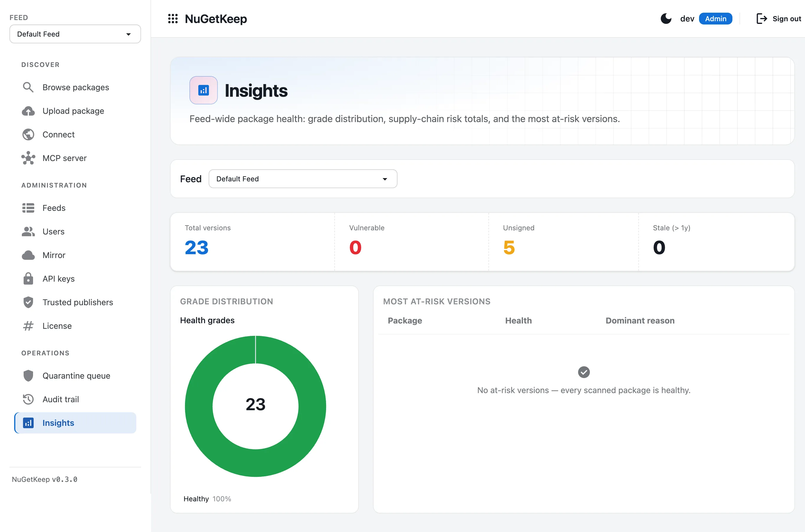
Task: Click the Vulnerable count 0
Action: click(355, 247)
